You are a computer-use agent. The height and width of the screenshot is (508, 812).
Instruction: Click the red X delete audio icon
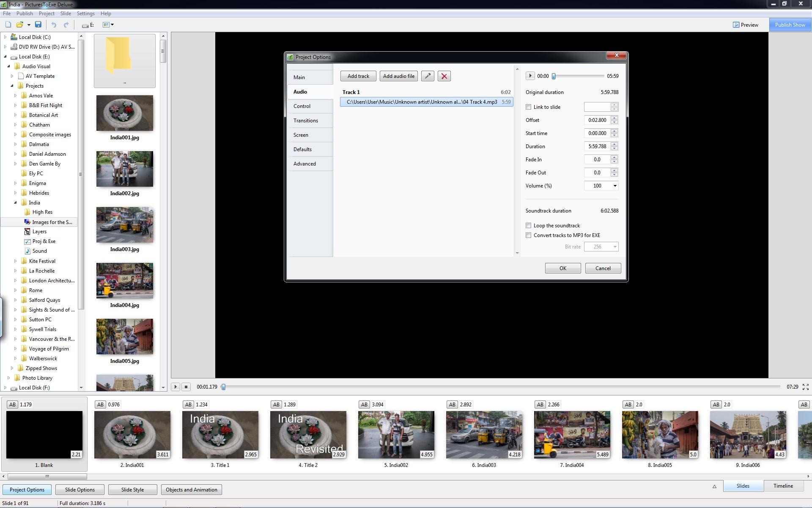pos(444,76)
